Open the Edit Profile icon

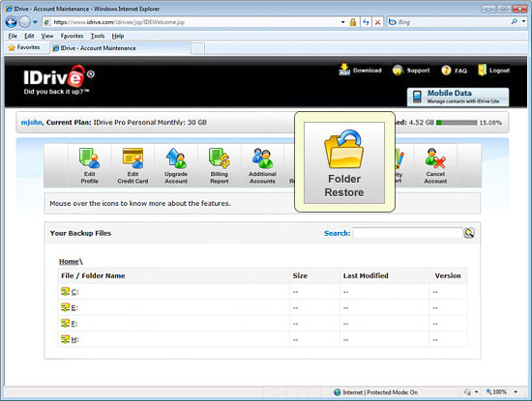[x=90, y=166]
